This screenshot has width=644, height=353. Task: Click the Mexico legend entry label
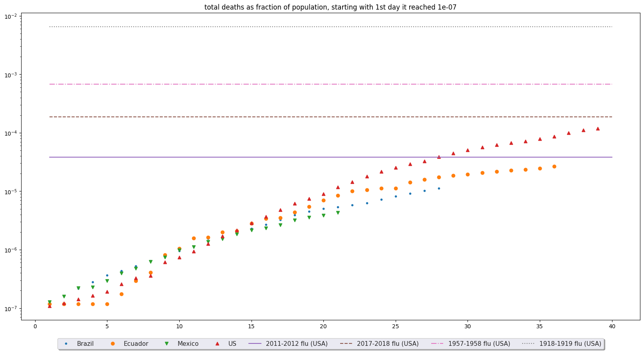(x=188, y=343)
